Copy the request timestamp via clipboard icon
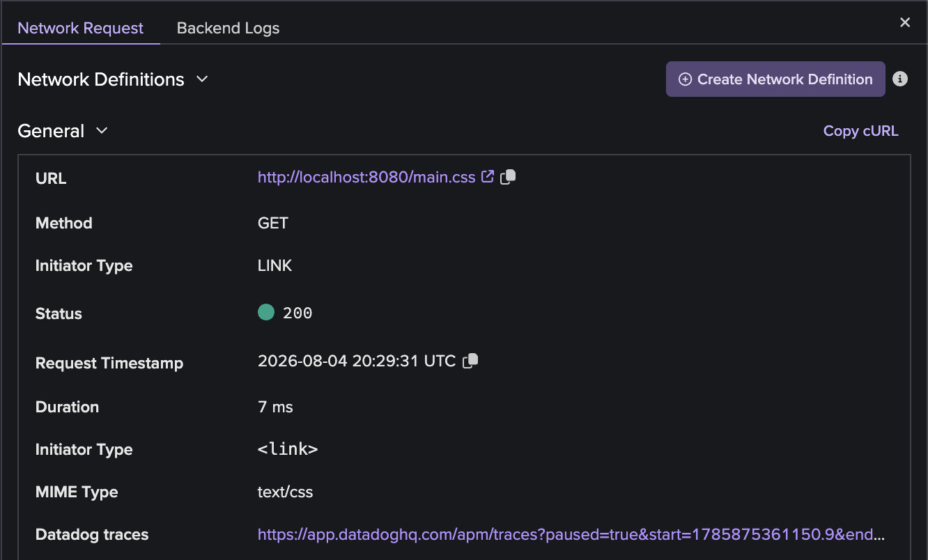This screenshot has width=928, height=560. [471, 361]
